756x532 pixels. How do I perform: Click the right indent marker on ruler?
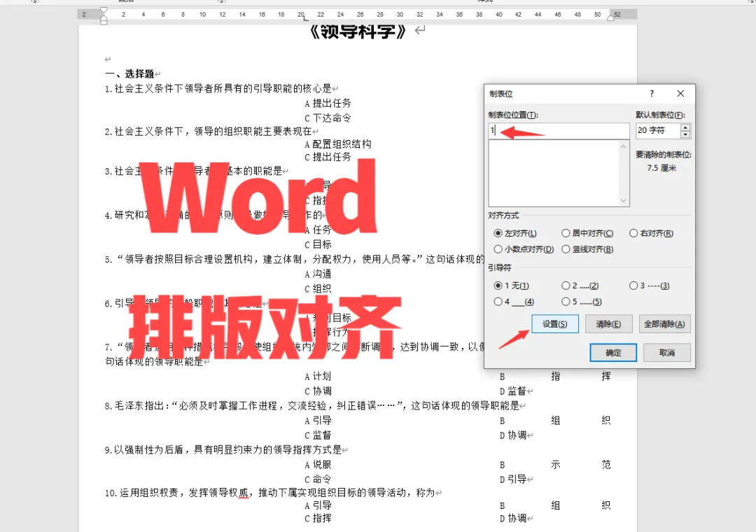[610, 17]
